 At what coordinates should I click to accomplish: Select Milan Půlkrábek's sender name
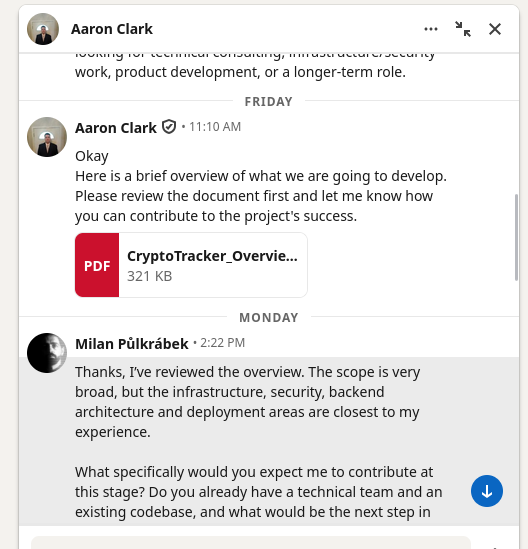[132, 344]
